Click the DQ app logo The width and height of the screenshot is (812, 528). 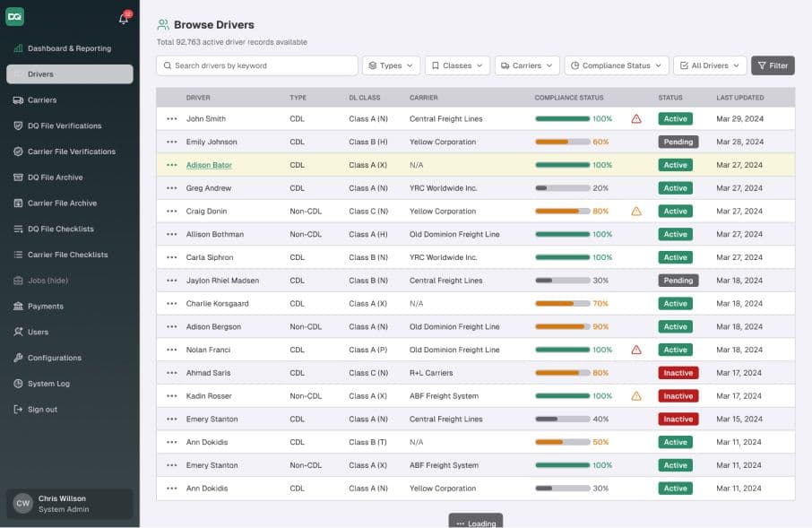pyautogui.click(x=15, y=16)
